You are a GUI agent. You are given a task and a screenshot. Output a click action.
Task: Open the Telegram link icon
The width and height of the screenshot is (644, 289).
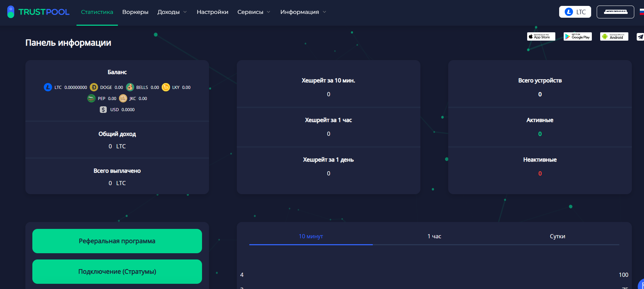point(640,36)
